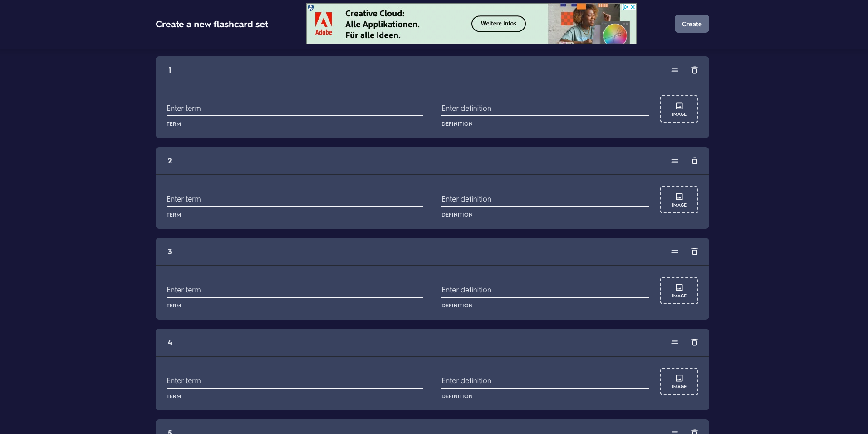Add an image to flashcard 4
The height and width of the screenshot is (434, 868).
[679, 381]
